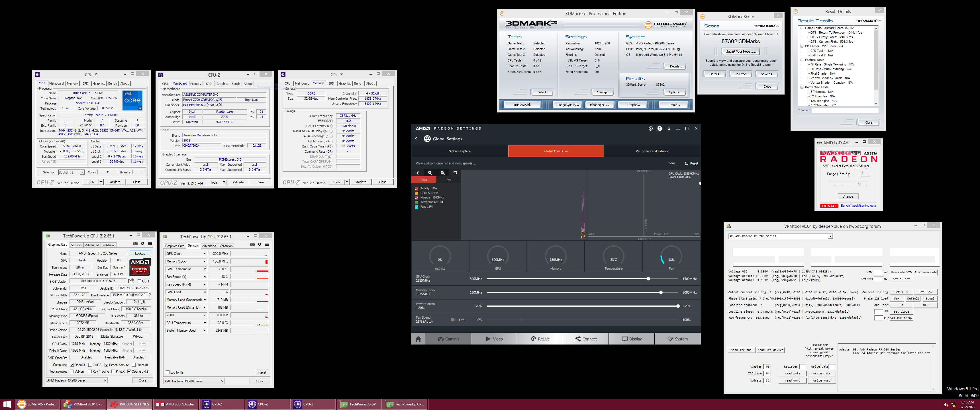This screenshot has width=980, height=410.
Task: Open BenchTweakGaming.com link
Action: tap(858, 206)
